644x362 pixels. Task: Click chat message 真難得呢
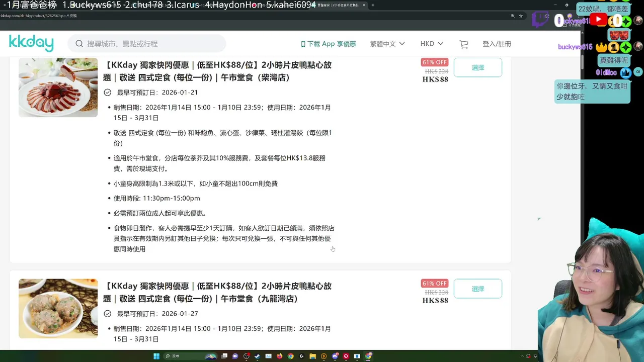point(614,60)
